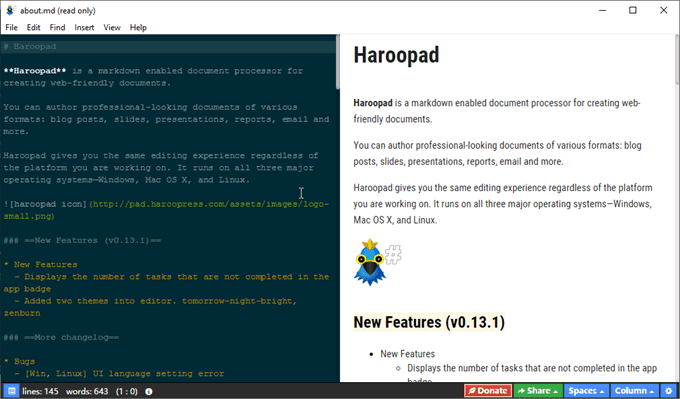Click the haroopad icon image URL in editor
680x399 pixels.
coord(166,210)
